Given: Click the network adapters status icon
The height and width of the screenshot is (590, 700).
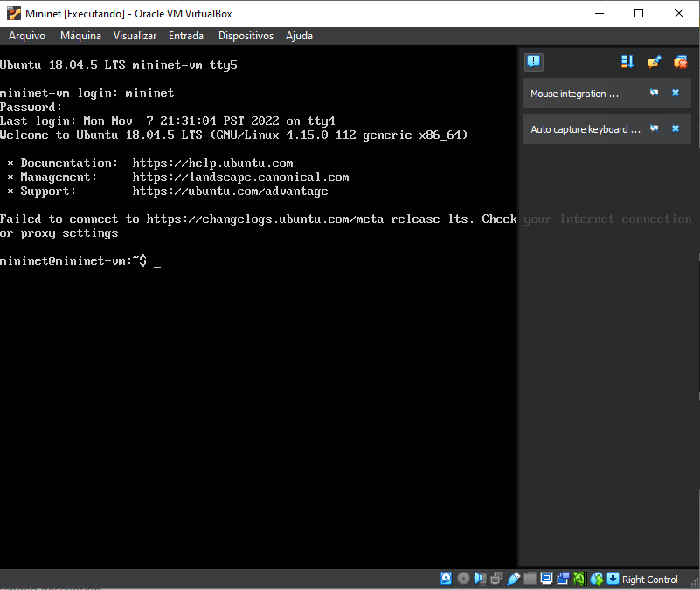Looking at the screenshot, I should [495, 579].
